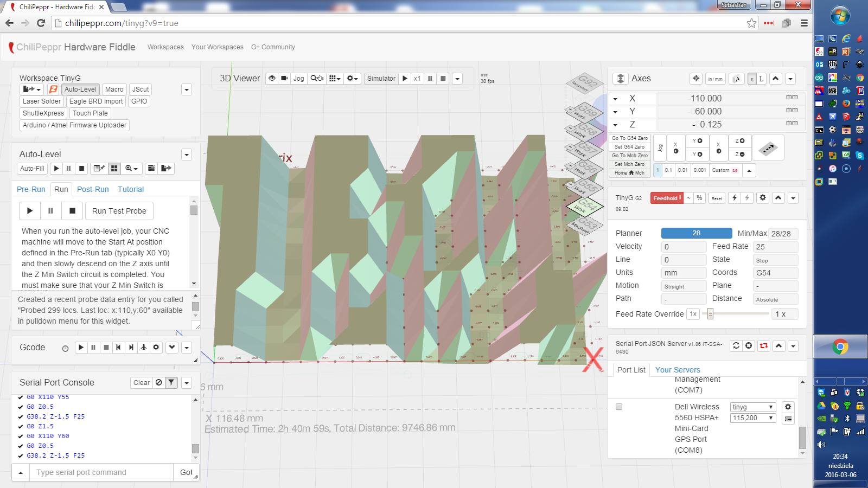Click the Zipwhip fiddle icon in Workspace TinyG
Image resolution: width=868 pixels, height=488 pixels.
coord(53,89)
